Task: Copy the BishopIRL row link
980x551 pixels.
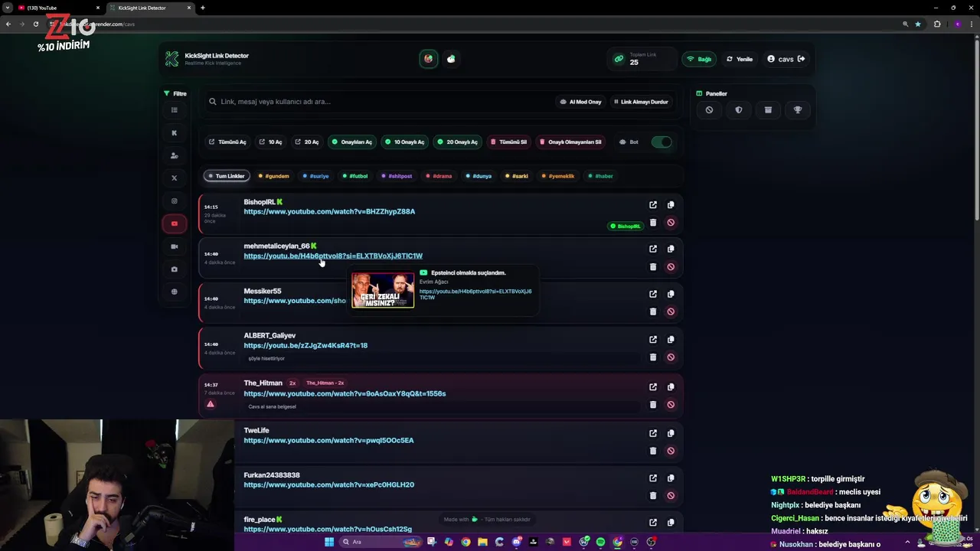Action: [671, 205]
